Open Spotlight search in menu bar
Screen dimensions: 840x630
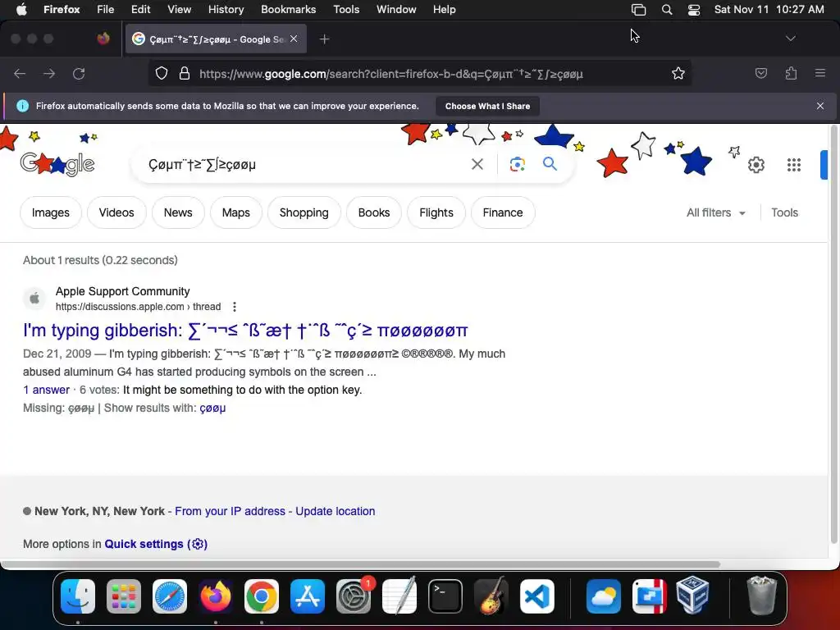(666, 10)
